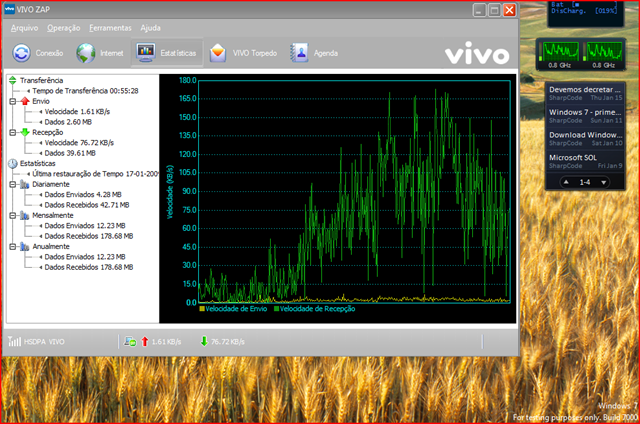640x424 pixels.
Task: Click the Mensalmente chart icon
Action: [25, 215]
